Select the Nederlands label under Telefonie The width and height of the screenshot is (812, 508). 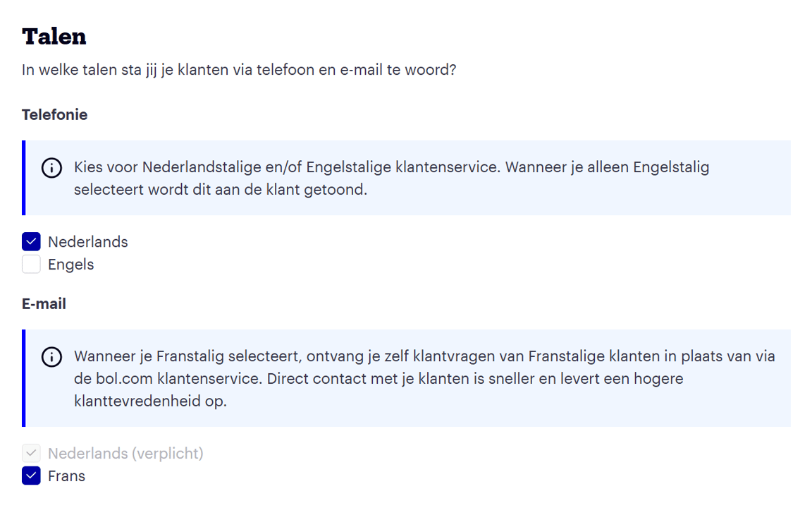pyautogui.click(x=87, y=241)
